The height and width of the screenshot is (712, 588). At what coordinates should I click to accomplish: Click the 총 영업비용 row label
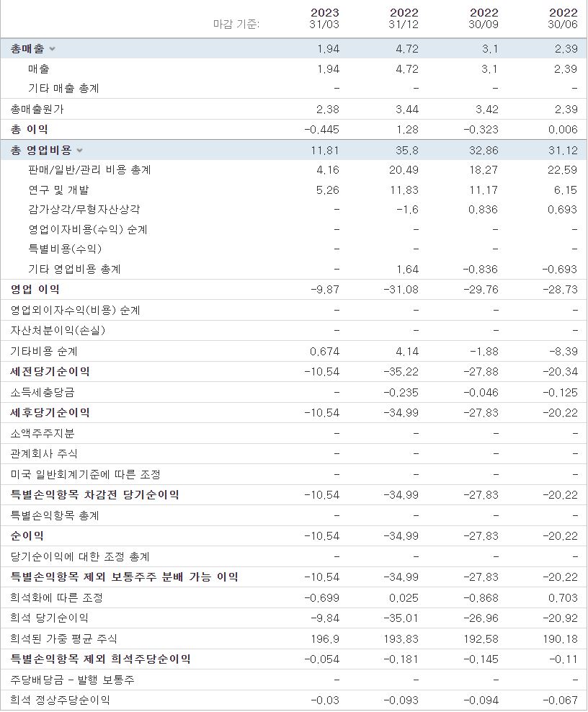pos(41,150)
